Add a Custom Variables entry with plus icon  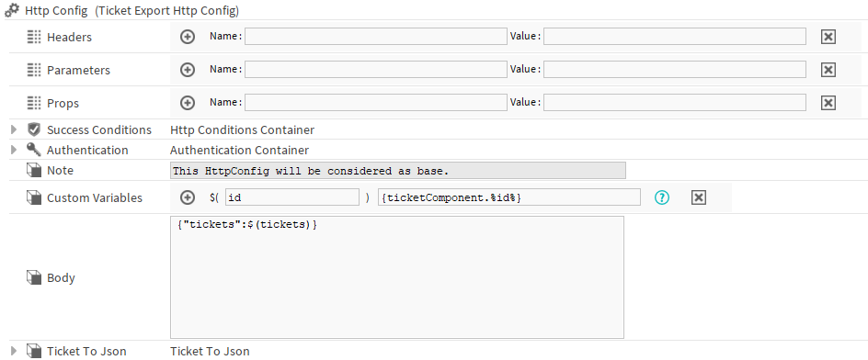point(188,197)
